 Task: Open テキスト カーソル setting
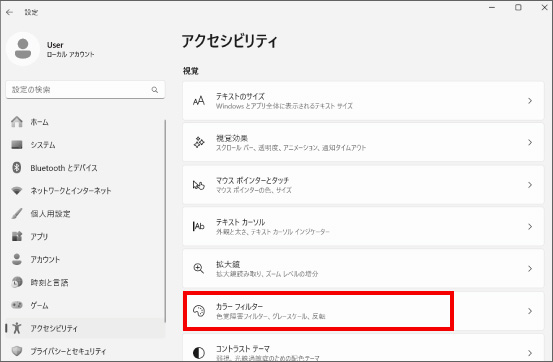(363, 227)
